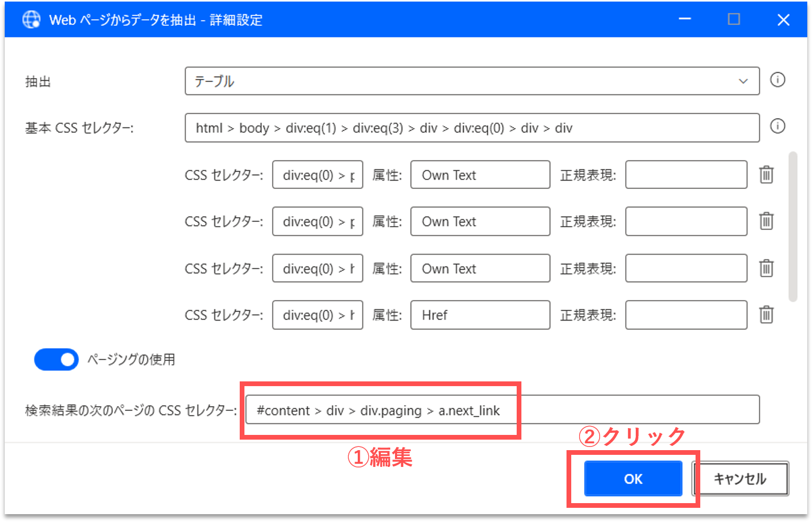The width and height of the screenshot is (812, 522).
Task: Maximize the dialog window
Action: [734, 19]
